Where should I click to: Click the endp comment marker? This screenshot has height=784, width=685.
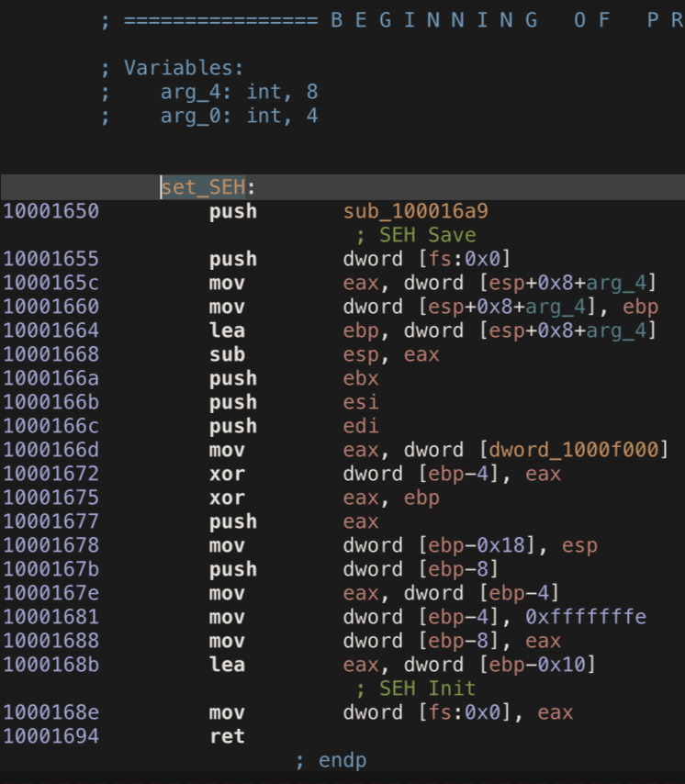point(331,760)
